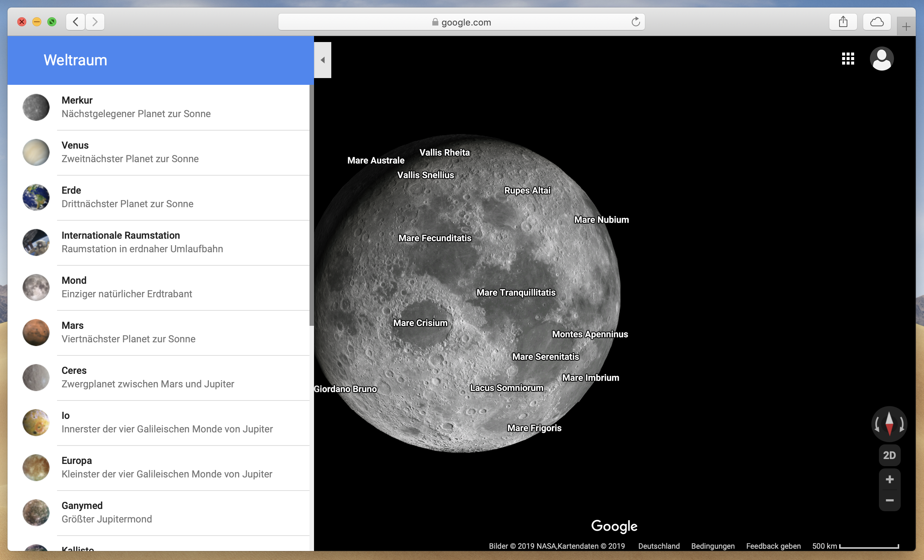Click Mare Crisium label on moon

tap(420, 323)
